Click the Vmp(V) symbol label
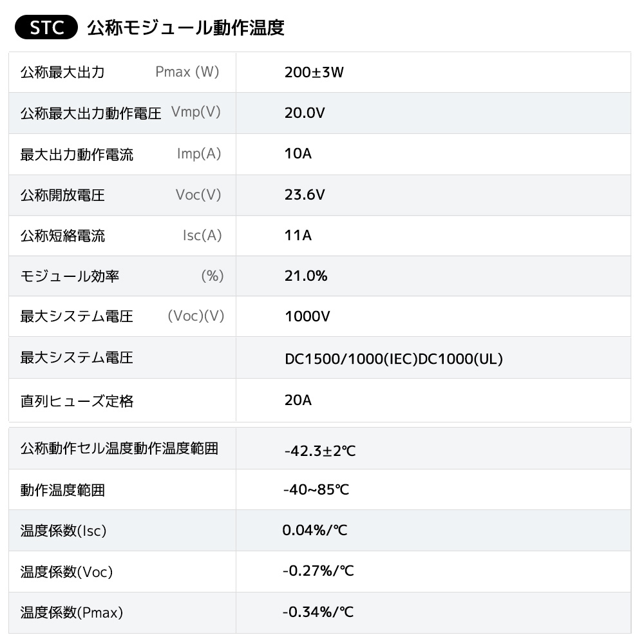644x644 pixels. tap(196, 112)
